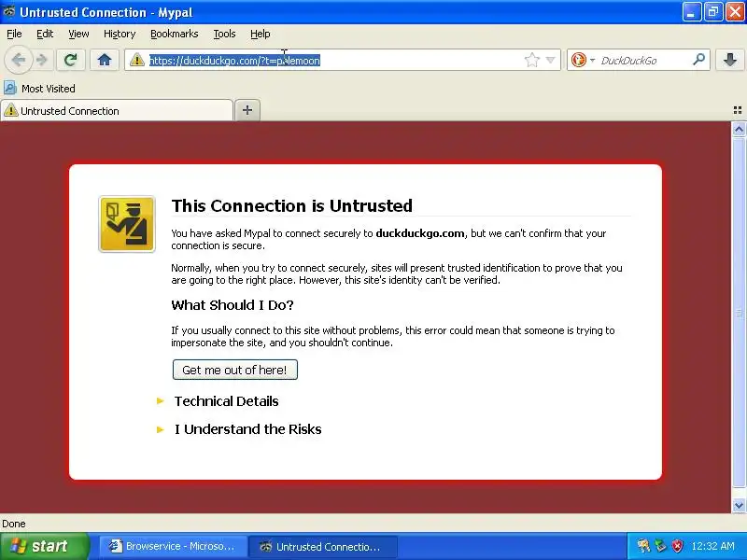Open the Downloads arrow button
The image size is (747, 560).
[730, 60]
